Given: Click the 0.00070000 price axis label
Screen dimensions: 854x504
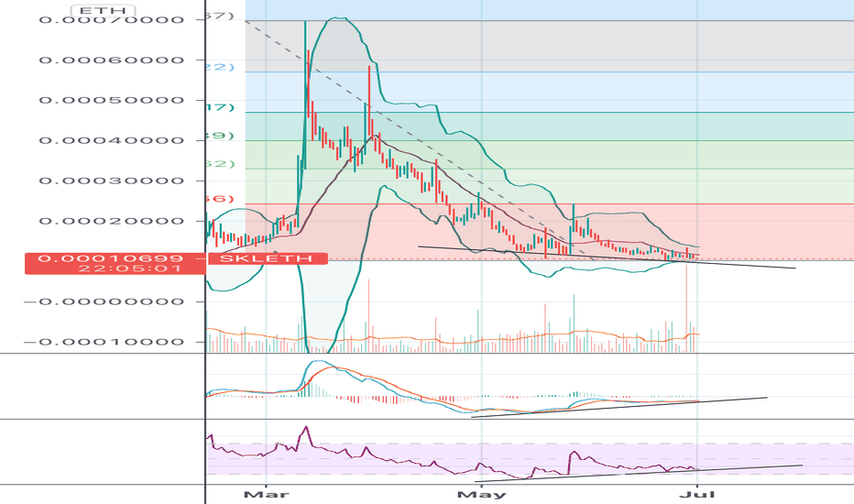Looking at the screenshot, I should pos(112,20).
